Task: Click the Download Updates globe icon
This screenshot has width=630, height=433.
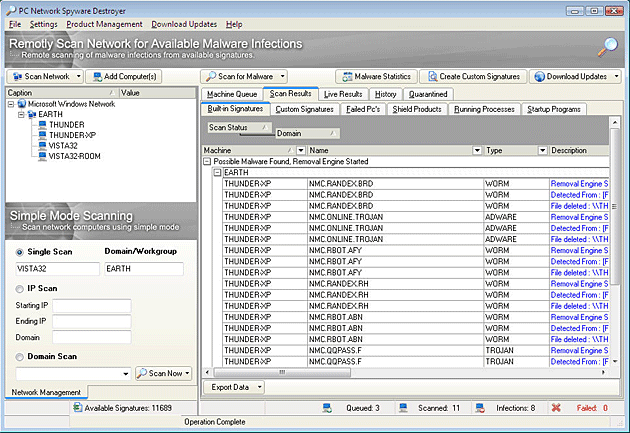Action: [x=540, y=76]
